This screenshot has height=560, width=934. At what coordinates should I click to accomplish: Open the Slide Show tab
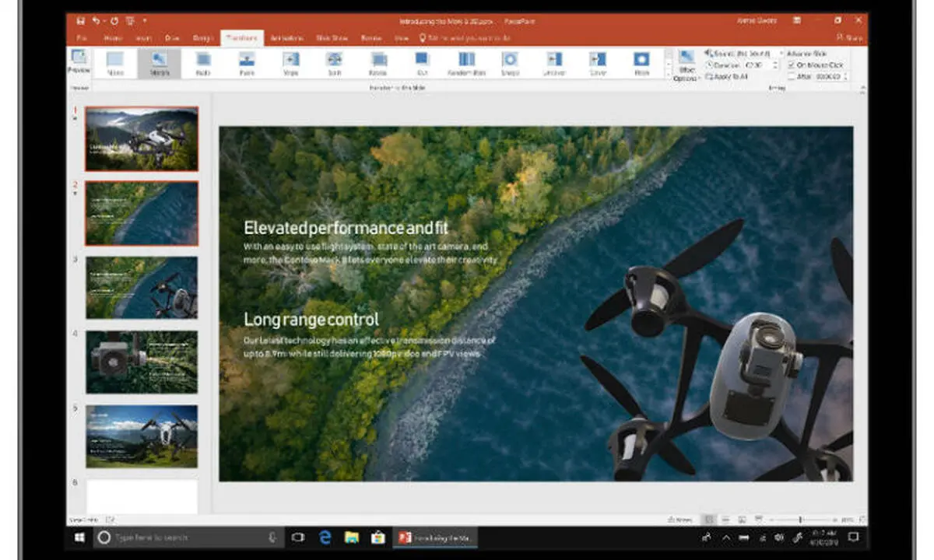pos(332,37)
